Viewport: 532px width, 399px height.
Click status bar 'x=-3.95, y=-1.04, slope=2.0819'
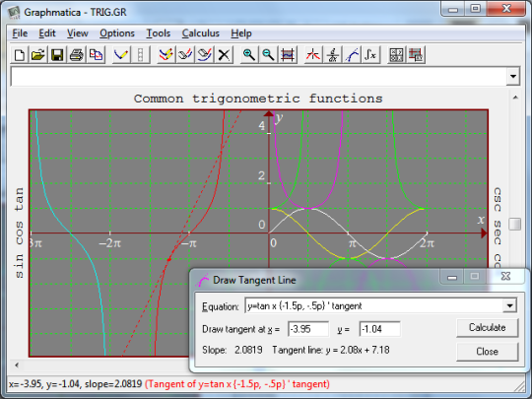[75, 384]
